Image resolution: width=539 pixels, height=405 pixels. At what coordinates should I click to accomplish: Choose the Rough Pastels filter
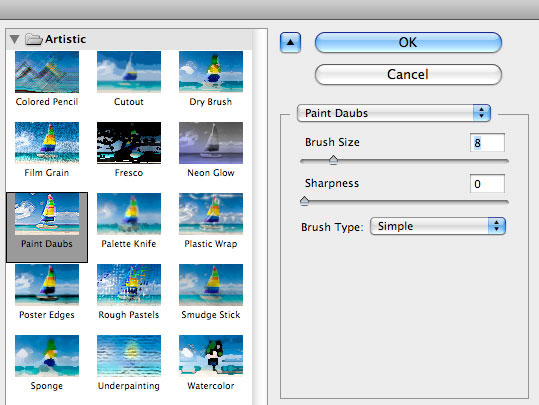pos(129,285)
